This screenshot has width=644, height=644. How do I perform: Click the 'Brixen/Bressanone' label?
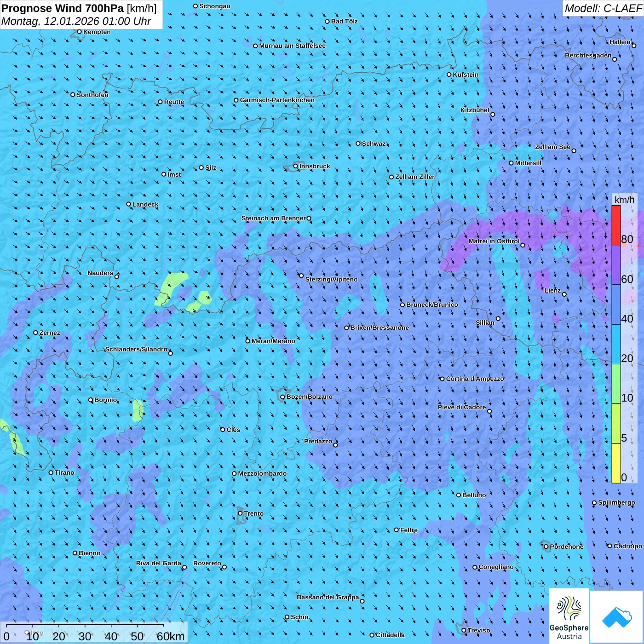pyautogui.click(x=379, y=328)
